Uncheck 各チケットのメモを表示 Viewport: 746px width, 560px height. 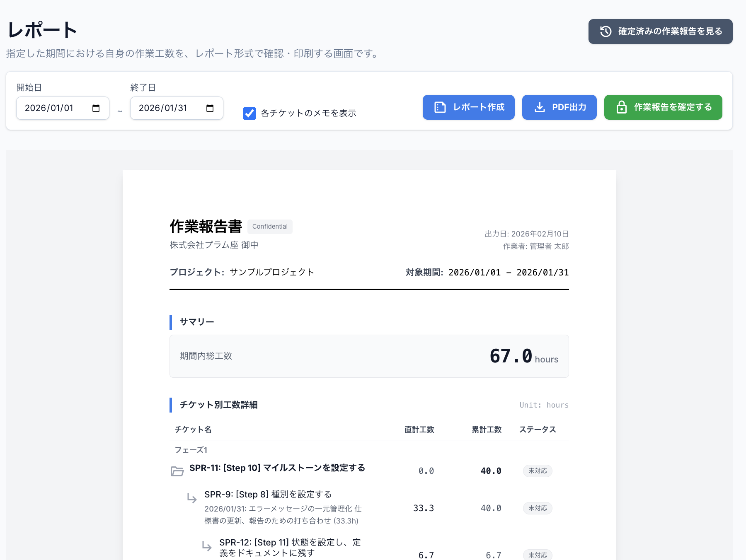(249, 113)
